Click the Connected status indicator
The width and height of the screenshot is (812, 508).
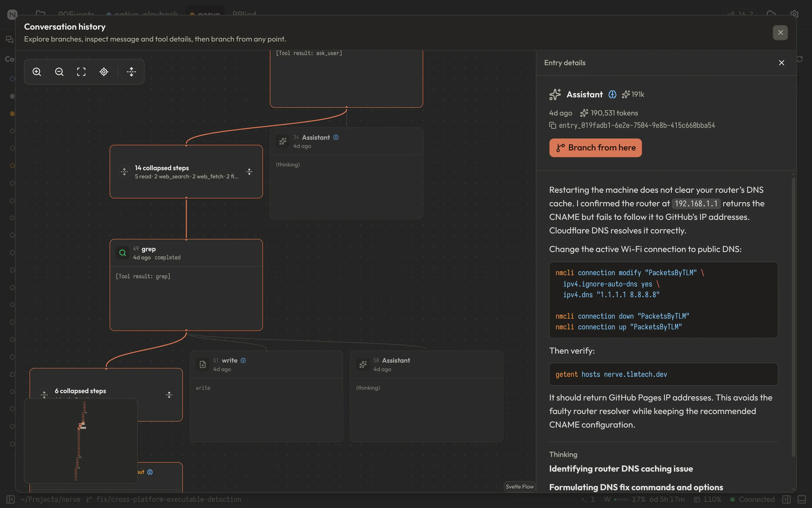752,500
